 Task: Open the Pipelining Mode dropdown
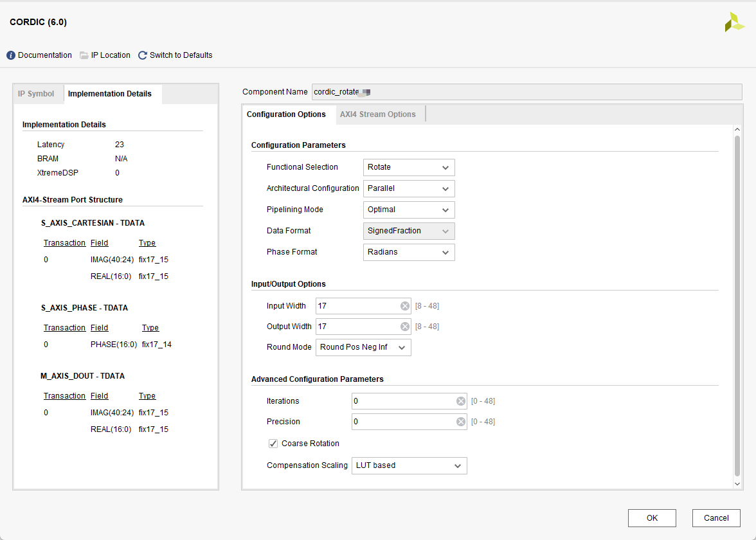409,210
